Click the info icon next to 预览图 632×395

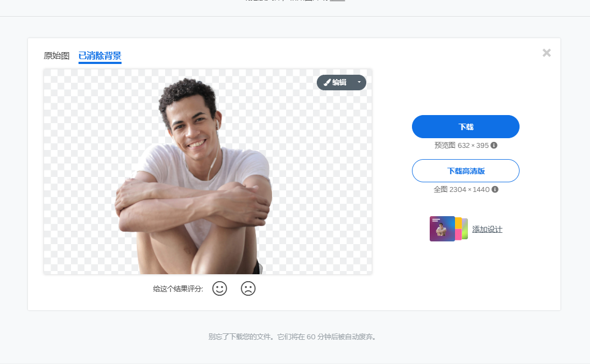(494, 145)
